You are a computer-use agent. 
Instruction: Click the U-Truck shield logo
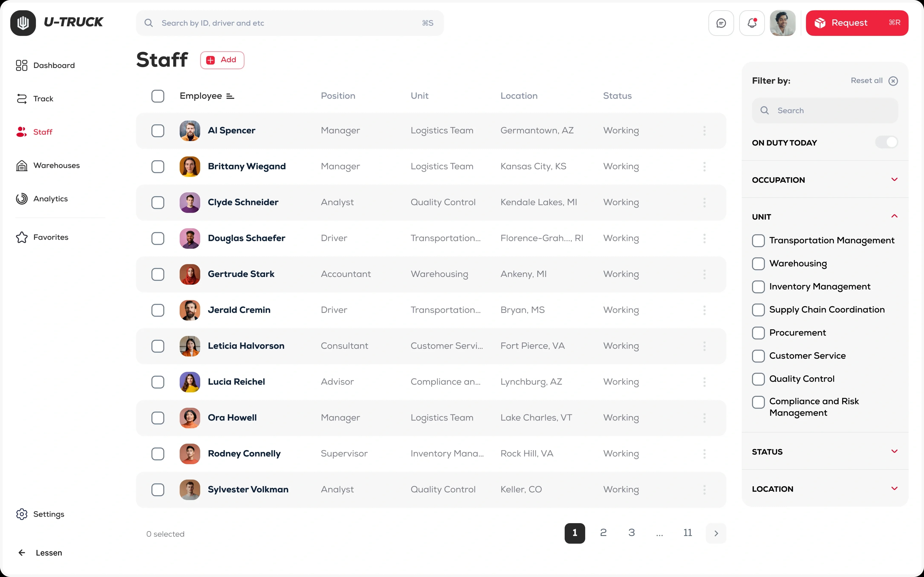pos(23,23)
